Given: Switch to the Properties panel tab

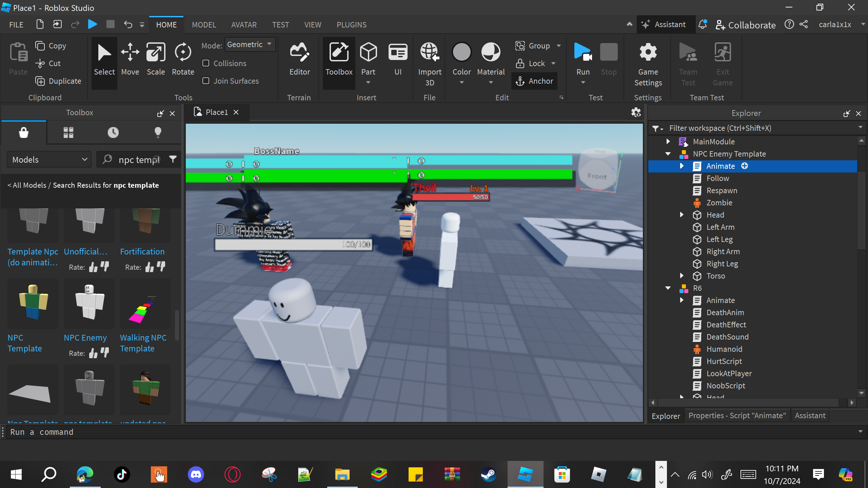Looking at the screenshot, I should tap(737, 415).
